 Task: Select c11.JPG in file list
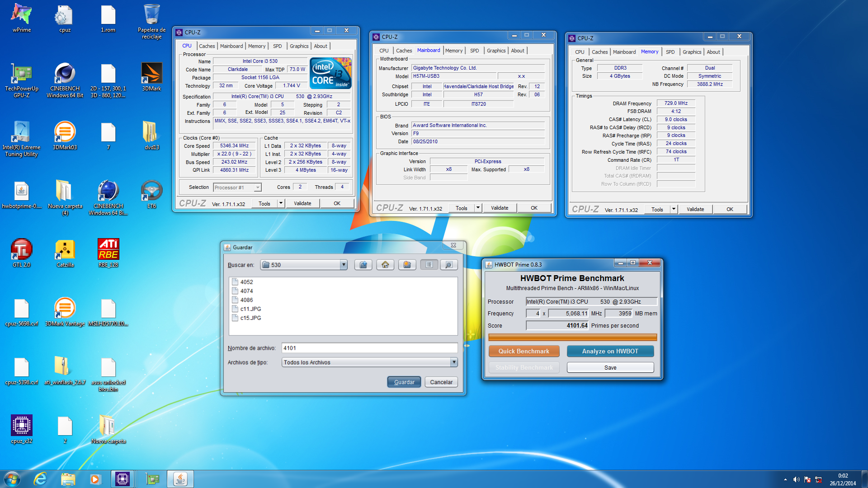point(246,309)
